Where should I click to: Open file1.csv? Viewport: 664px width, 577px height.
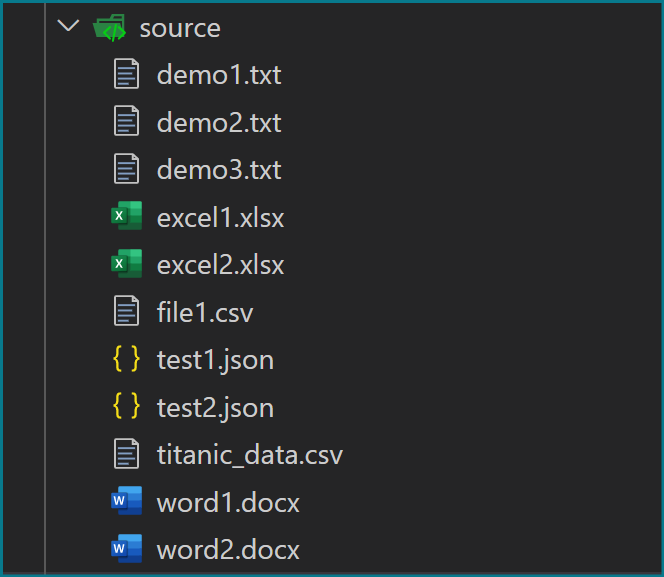tap(205, 312)
